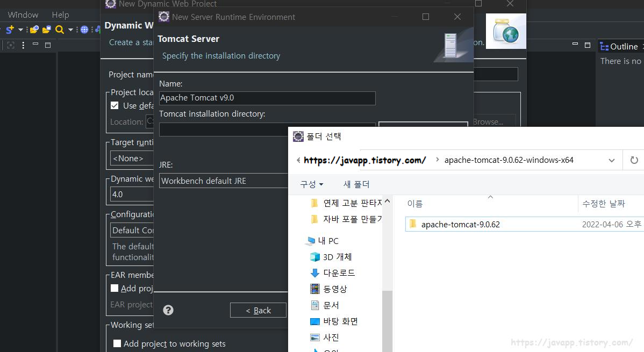Open the Target runtime <None> dropdown
The width and height of the screenshot is (644, 352).
pos(131,158)
